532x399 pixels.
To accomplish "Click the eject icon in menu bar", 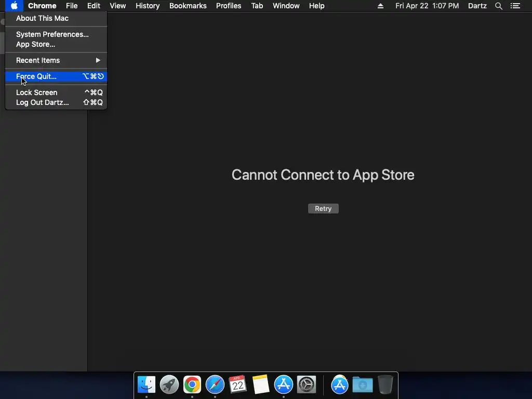I will pyautogui.click(x=380, y=6).
